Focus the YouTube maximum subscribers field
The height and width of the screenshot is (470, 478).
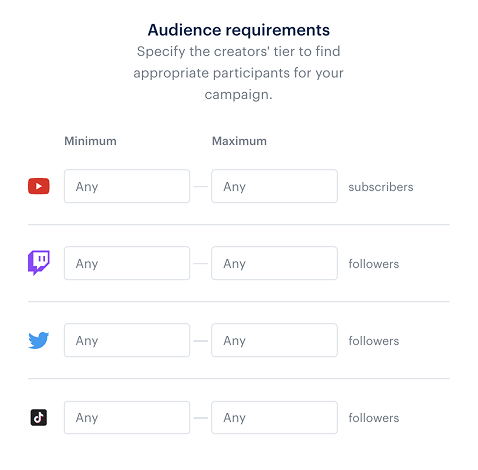click(x=274, y=186)
